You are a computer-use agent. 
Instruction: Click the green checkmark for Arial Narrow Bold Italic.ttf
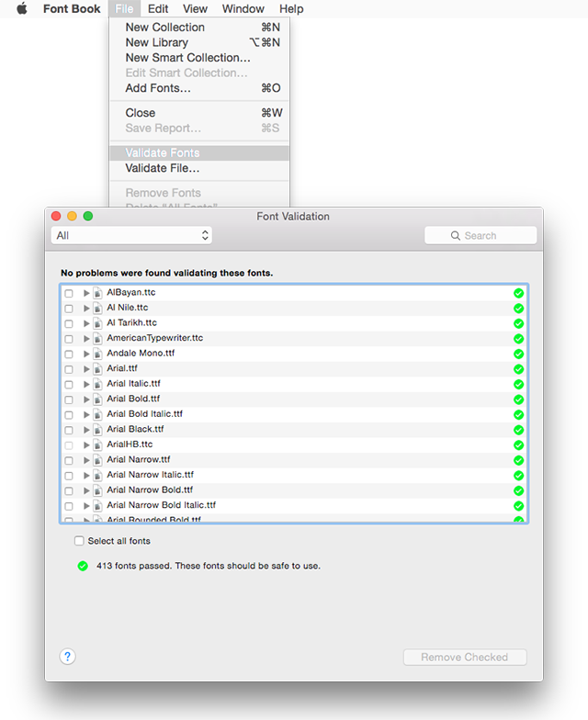518,506
